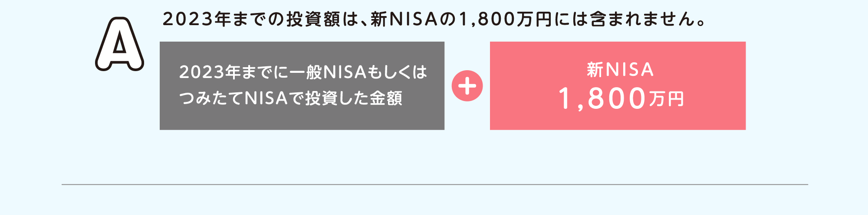Click the light blue background below the divider
868x215 pixels.
click(x=434, y=200)
